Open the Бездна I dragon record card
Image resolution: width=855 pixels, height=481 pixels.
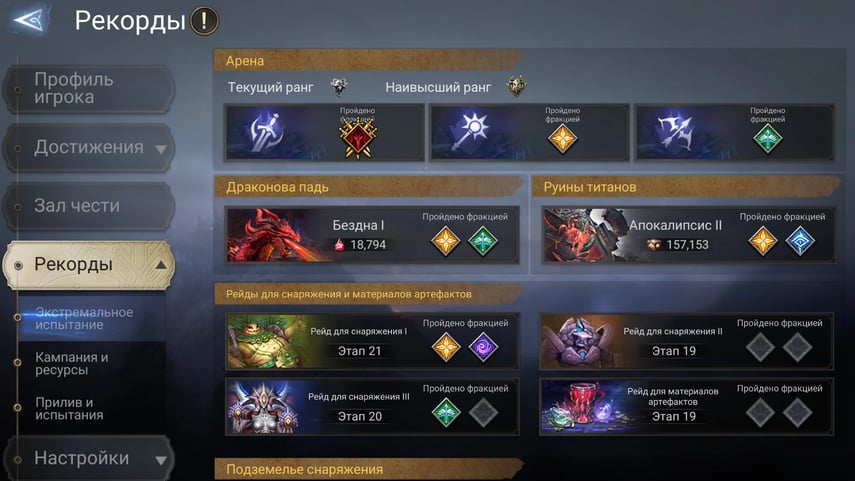click(x=372, y=235)
